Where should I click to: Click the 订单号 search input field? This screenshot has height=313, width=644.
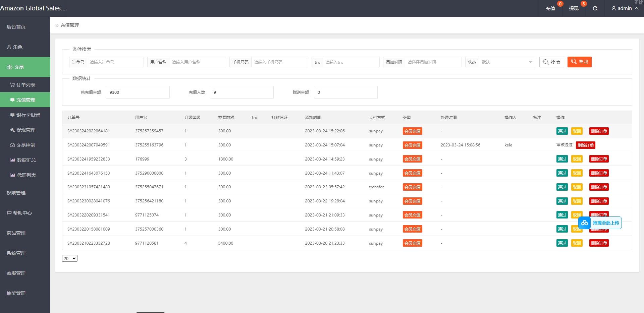pos(115,62)
